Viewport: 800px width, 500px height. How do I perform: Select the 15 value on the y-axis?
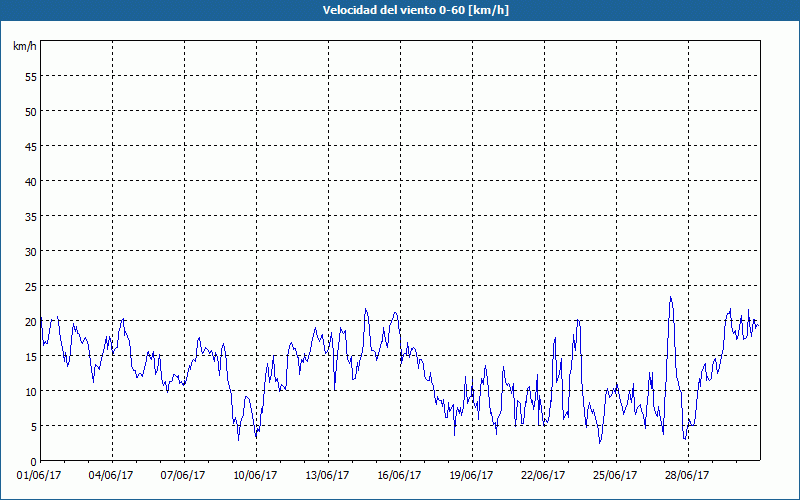[31, 357]
